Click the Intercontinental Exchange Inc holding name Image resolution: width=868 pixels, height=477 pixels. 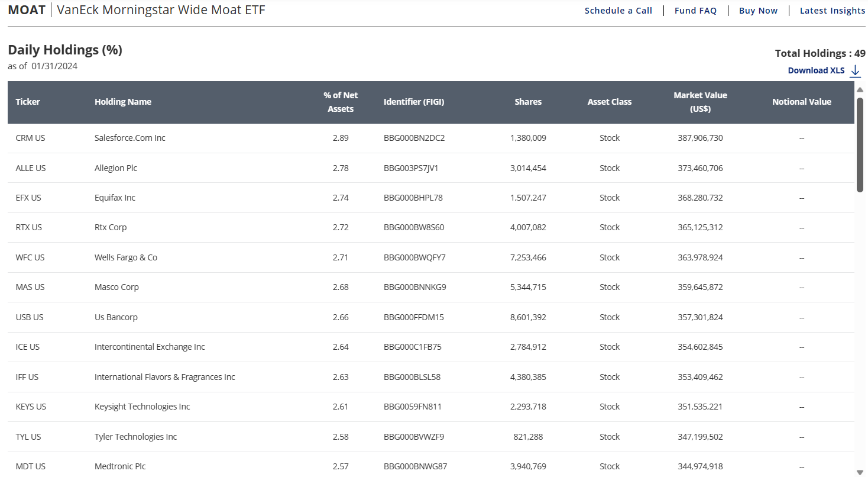coord(150,347)
